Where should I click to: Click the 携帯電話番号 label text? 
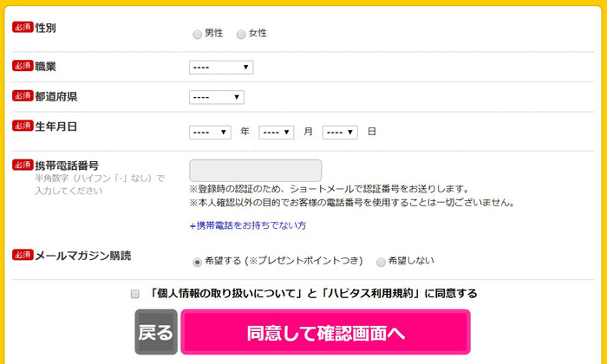67,166
